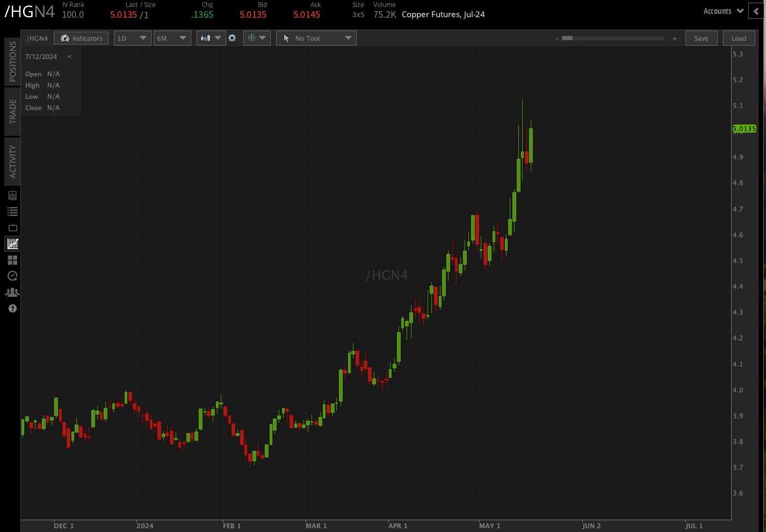Switch to the Trade tab

[12, 111]
